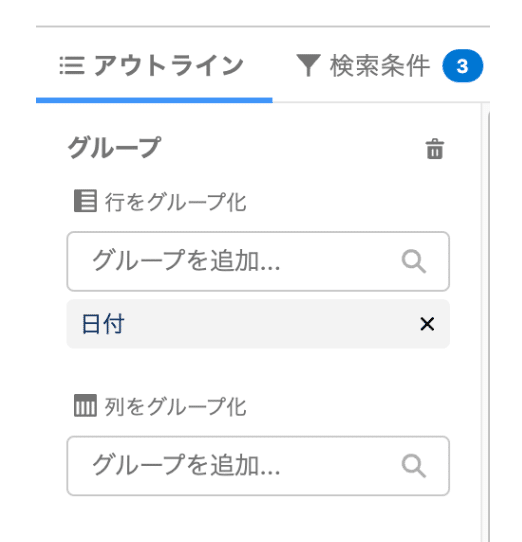Click the magnifier in the row group field

pyautogui.click(x=414, y=262)
